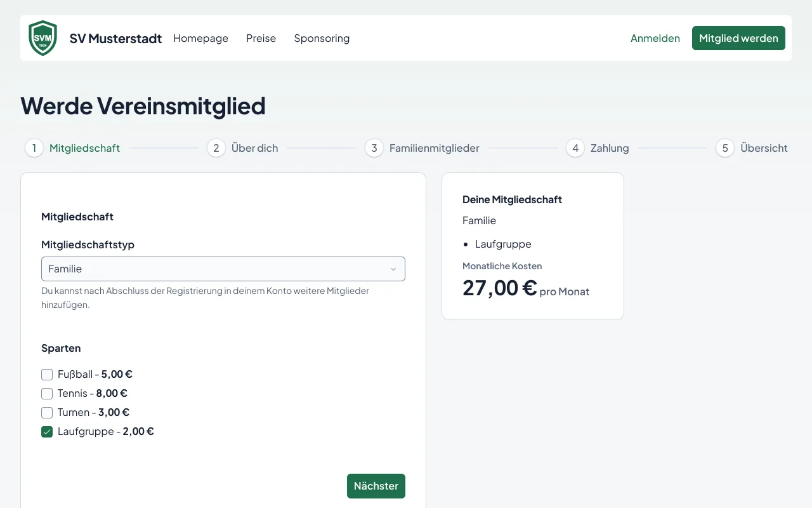Click the Fußball - 5,00 € label
812x508 pixels.
(x=95, y=375)
